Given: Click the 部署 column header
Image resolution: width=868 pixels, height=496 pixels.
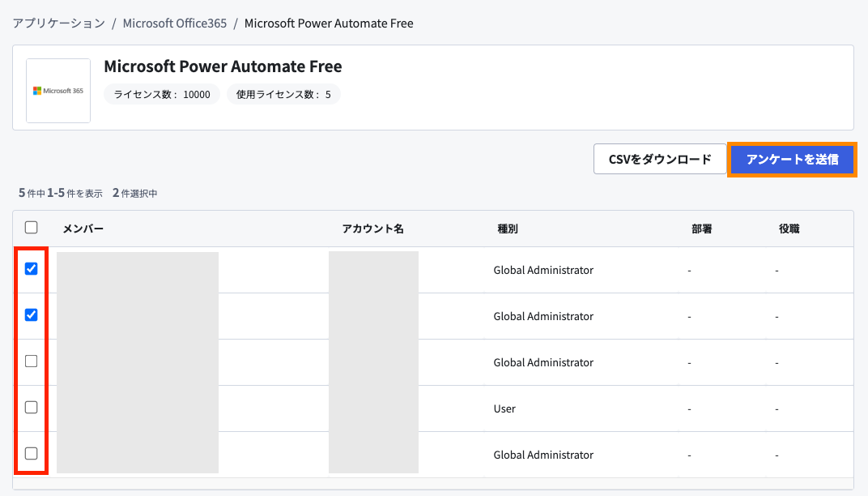Looking at the screenshot, I should 701,229.
